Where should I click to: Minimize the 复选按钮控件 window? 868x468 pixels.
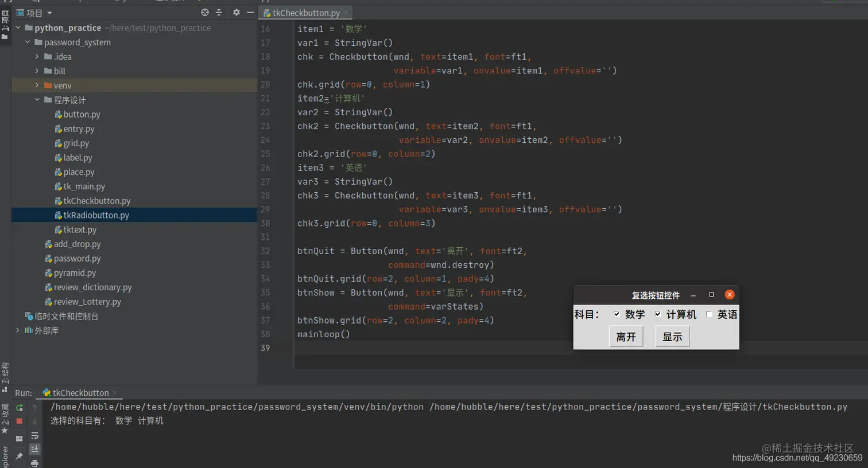tap(693, 295)
